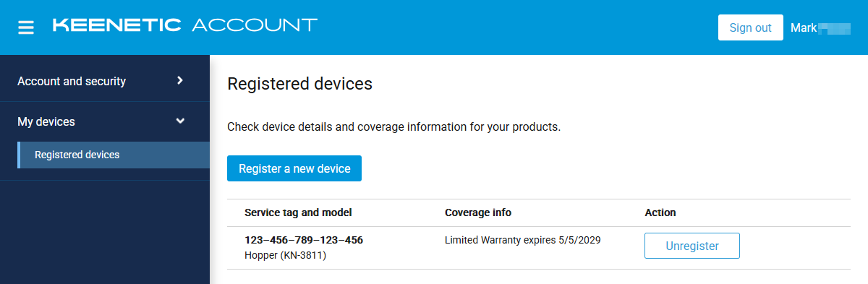Click the coverage information description text
Screen dimensions: 868x284
tap(394, 127)
